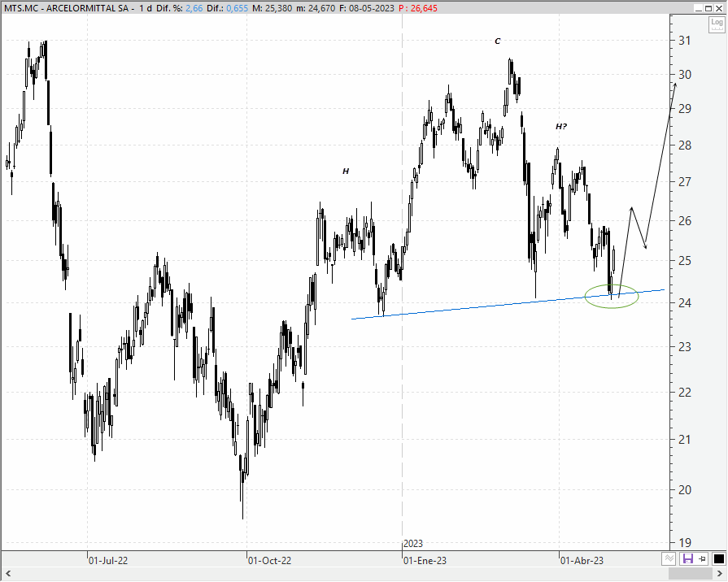
Task: Click the horizontal scrollbar right arrow
Action: (x=720, y=574)
